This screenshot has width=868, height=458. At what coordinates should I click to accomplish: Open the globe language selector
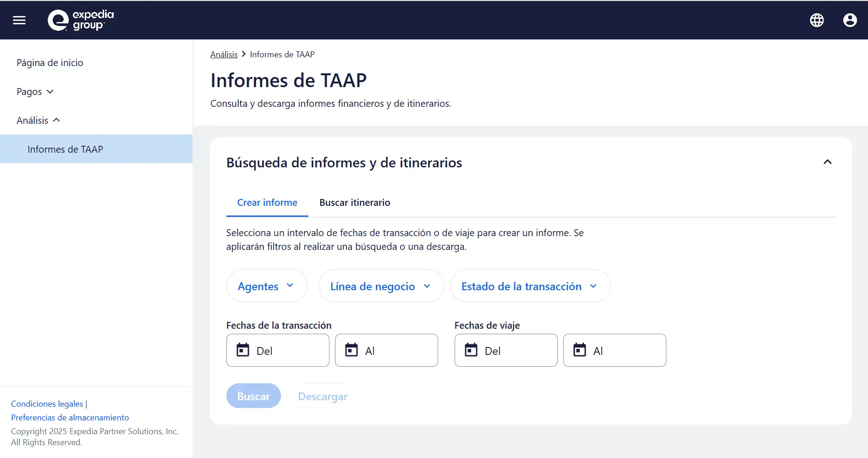tap(817, 20)
